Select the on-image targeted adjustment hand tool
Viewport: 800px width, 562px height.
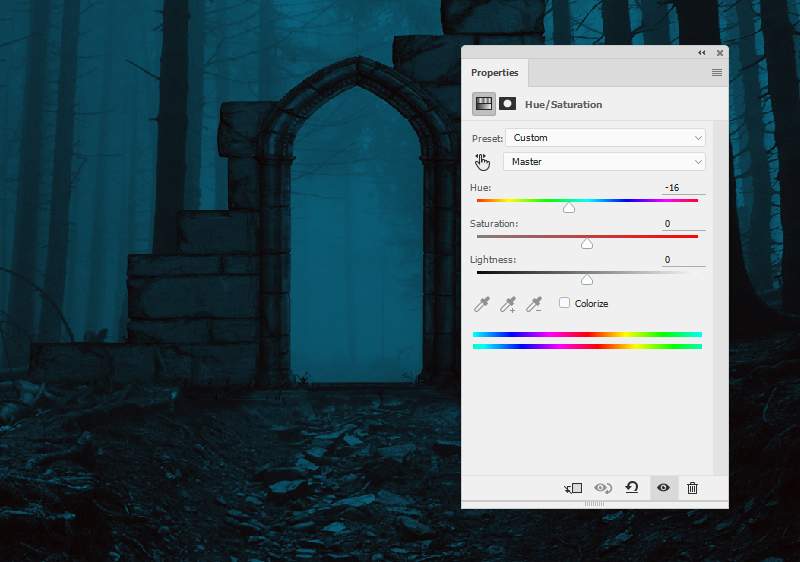pos(483,162)
